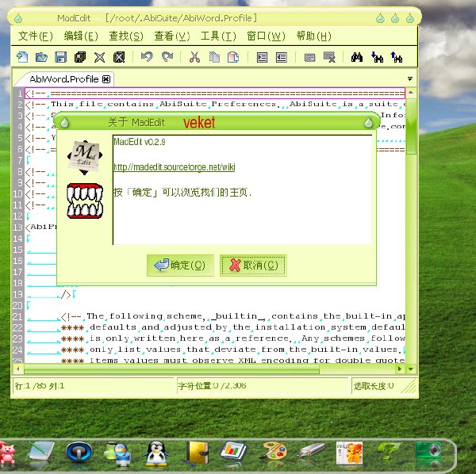This screenshot has width=476, height=474.
Task: Open the 编辑(E) menu
Action: (81, 36)
